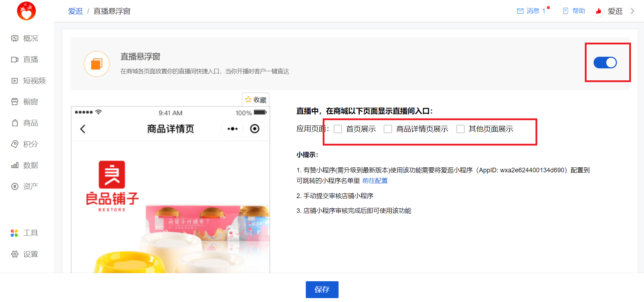Check the 其他页面展示 checkbox
644x302 pixels.
tap(460, 129)
